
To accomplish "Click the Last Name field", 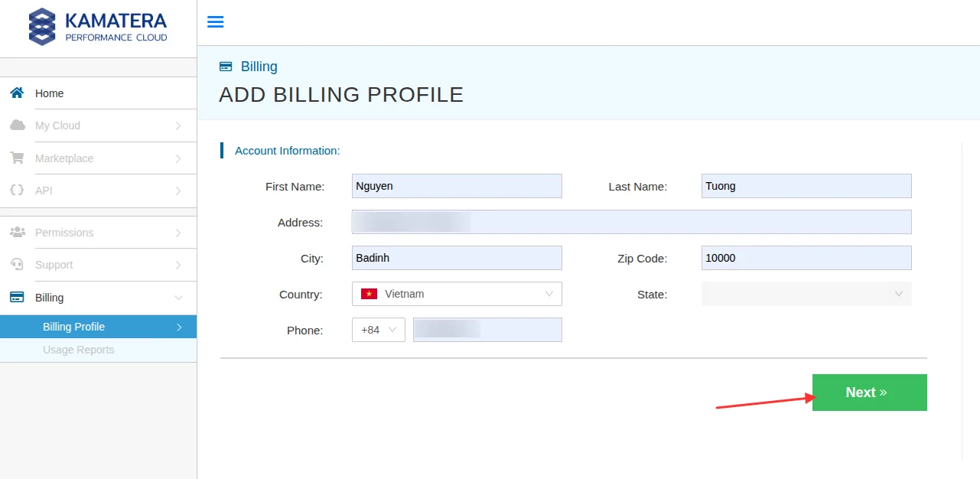I will pos(806,186).
